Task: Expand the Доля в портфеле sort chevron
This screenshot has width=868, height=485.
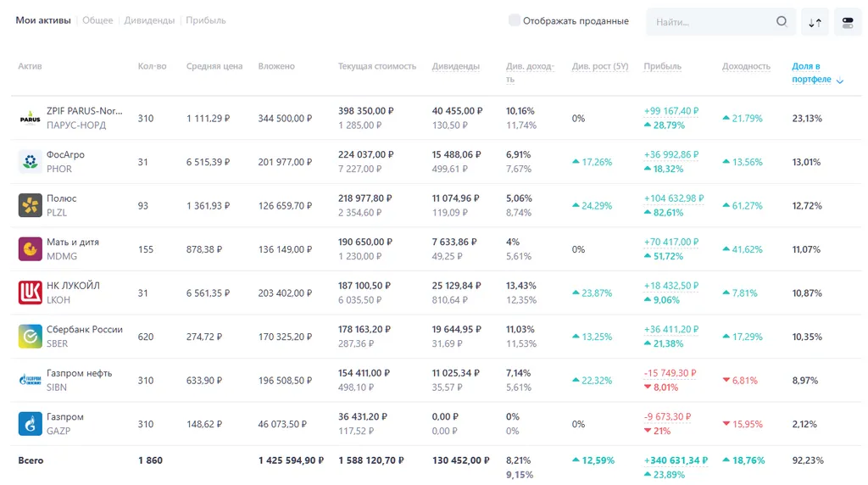Action: coord(840,81)
